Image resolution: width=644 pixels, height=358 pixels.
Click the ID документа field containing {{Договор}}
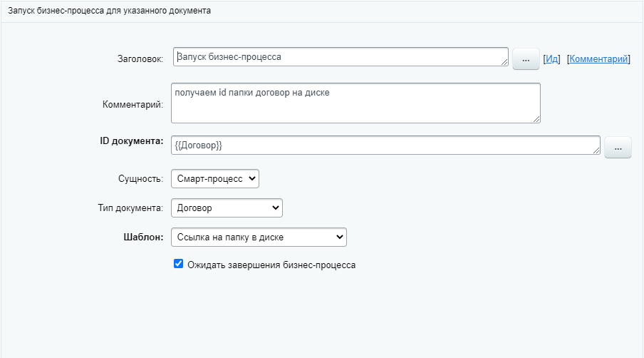(385, 145)
